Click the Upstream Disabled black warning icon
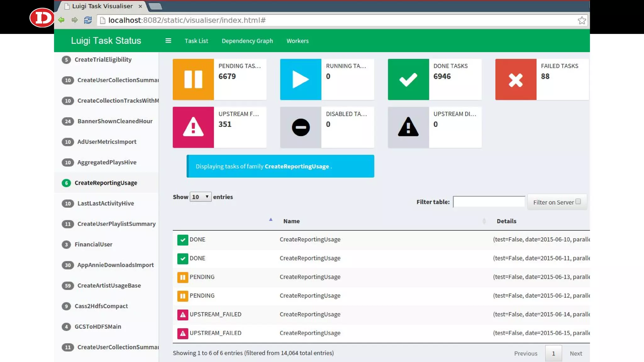The image size is (644, 362). pyautogui.click(x=408, y=127)
